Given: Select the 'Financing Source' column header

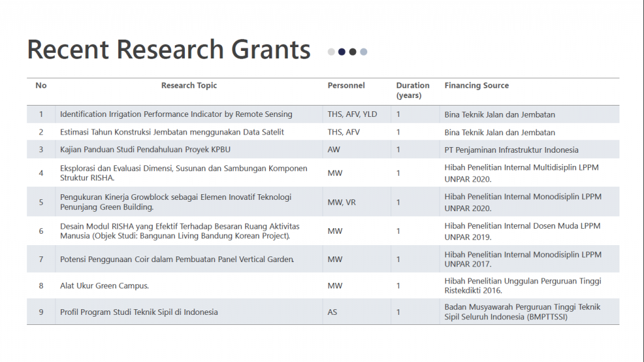Looking at the screenshot, I should tap(476, 85).
